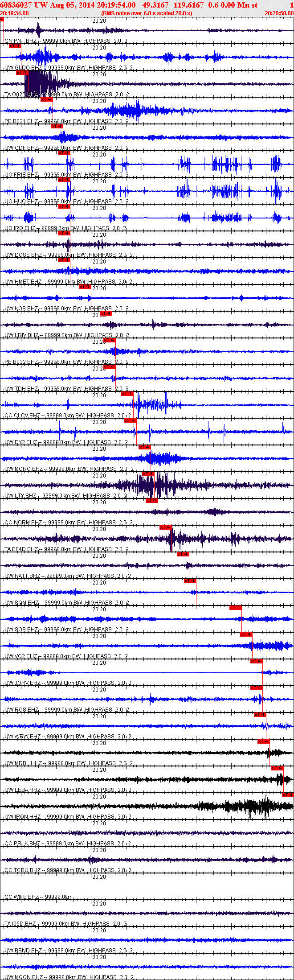
Task: Click red pick flag on O02D trace
Action: coord(22,73)
